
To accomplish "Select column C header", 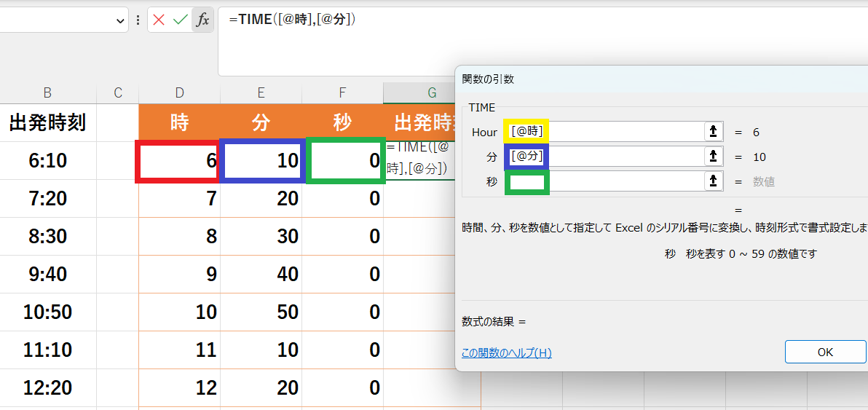I will tap(117, 93).
